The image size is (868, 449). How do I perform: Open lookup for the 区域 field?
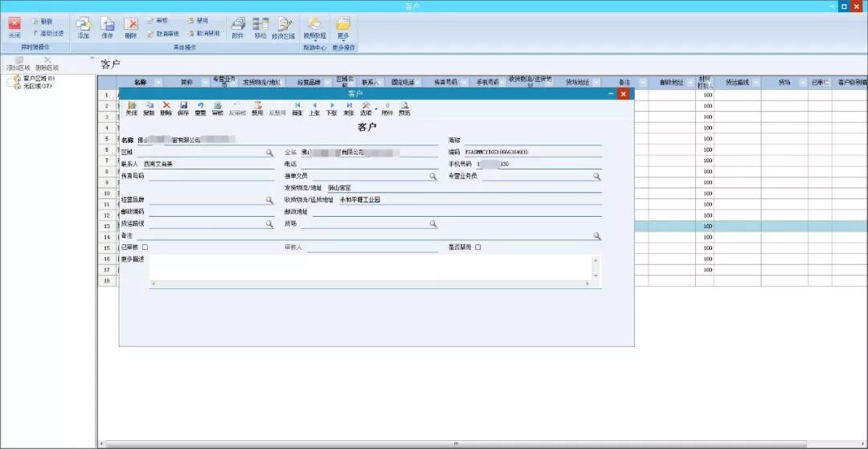coord(269,152)
